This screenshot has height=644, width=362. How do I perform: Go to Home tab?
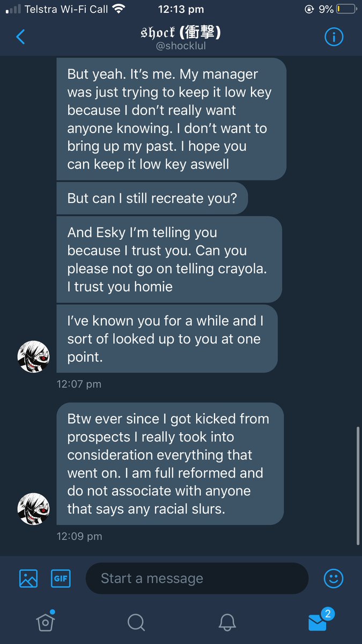[45, 621]
